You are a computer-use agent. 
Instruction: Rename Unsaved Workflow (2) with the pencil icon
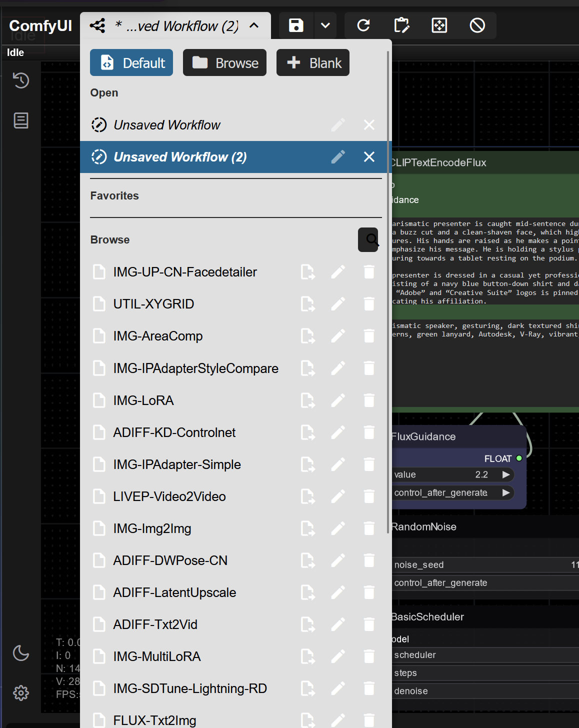click(x=338, y=156)
